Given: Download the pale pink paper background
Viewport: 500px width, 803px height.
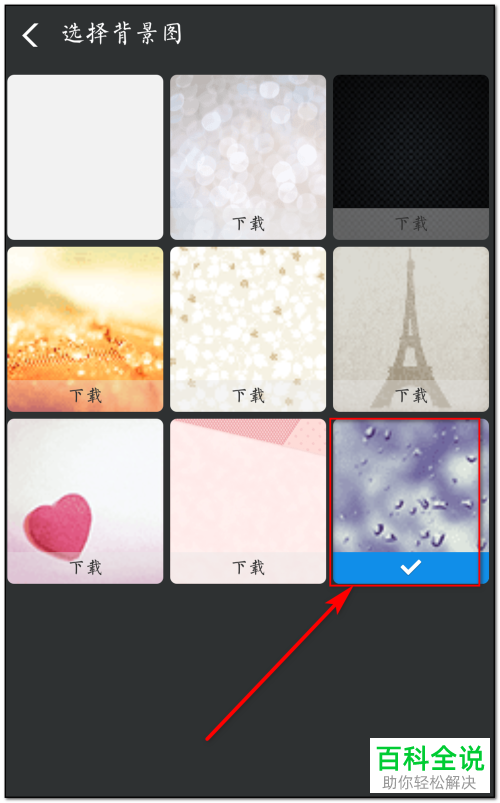Looking at the screenshot, I should tap(248, 568).
